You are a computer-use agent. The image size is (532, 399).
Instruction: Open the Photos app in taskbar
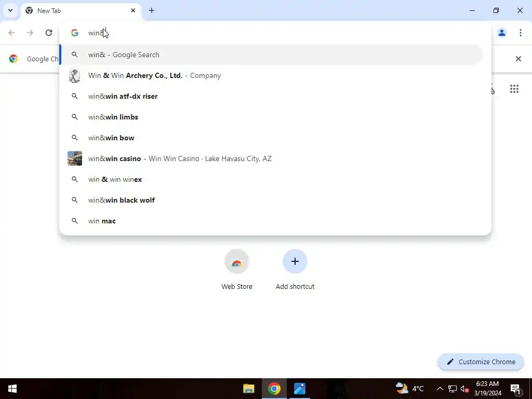tap(300, 389)
